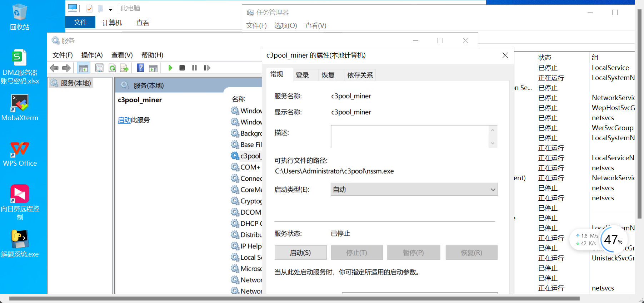Click the horizontal scrollbar at screen bottom

(x=294, y=298)
